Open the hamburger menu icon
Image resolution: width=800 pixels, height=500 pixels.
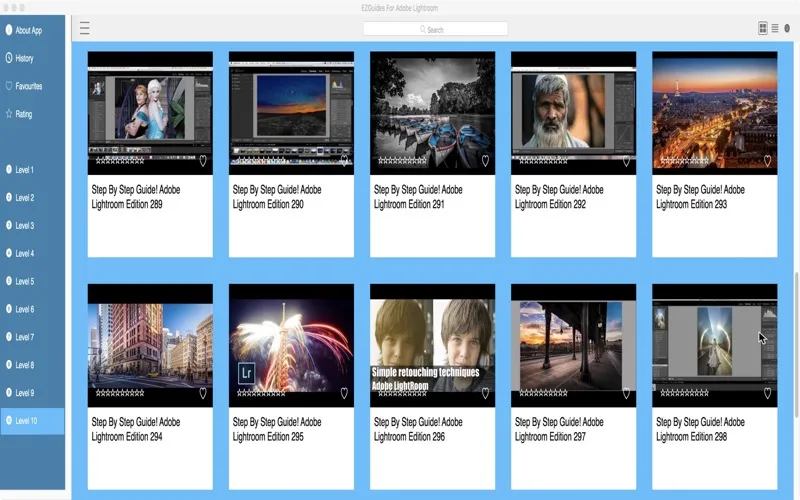[85, 28]
